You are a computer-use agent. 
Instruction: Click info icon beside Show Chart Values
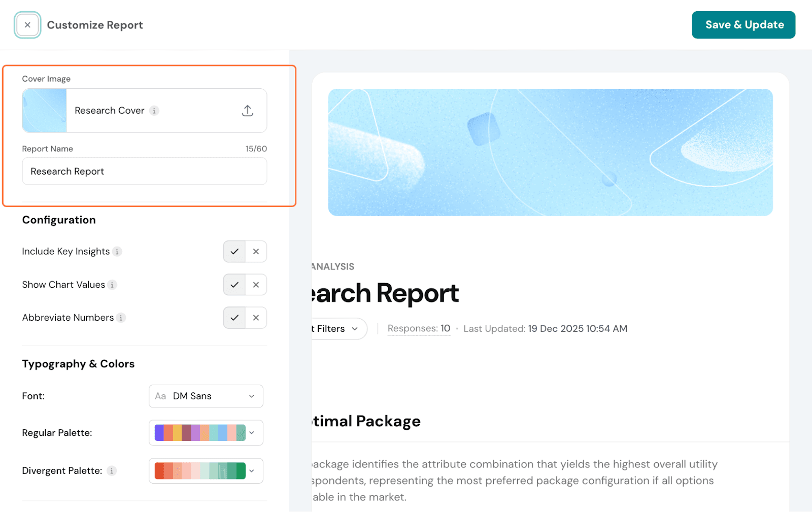point(112,285)
